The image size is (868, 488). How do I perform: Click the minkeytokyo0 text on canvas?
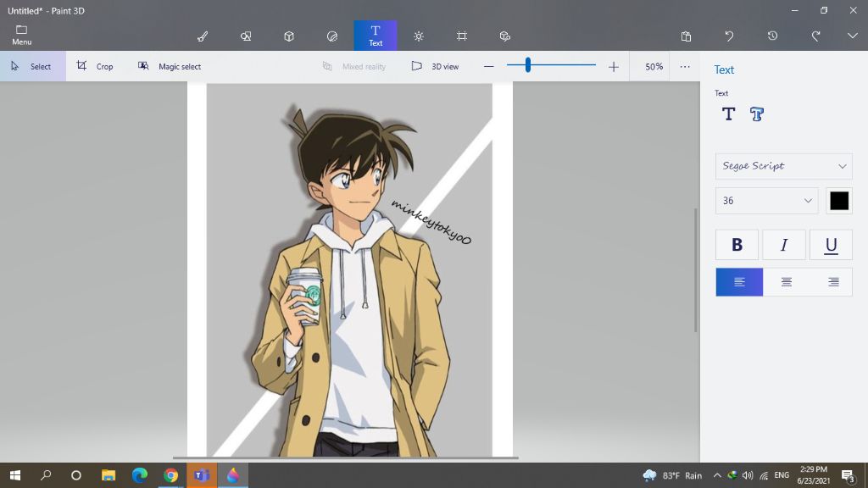[x=431, y=222]
